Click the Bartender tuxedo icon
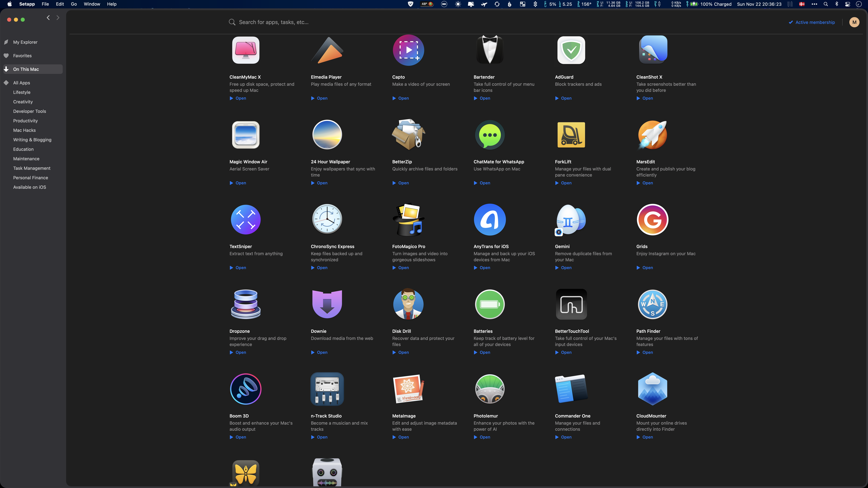This screenshot has height=488, width=868. tap(490, 49)
